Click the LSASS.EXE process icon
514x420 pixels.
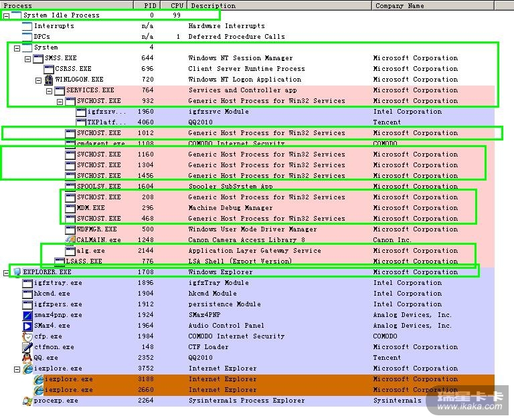coord(60,261)
